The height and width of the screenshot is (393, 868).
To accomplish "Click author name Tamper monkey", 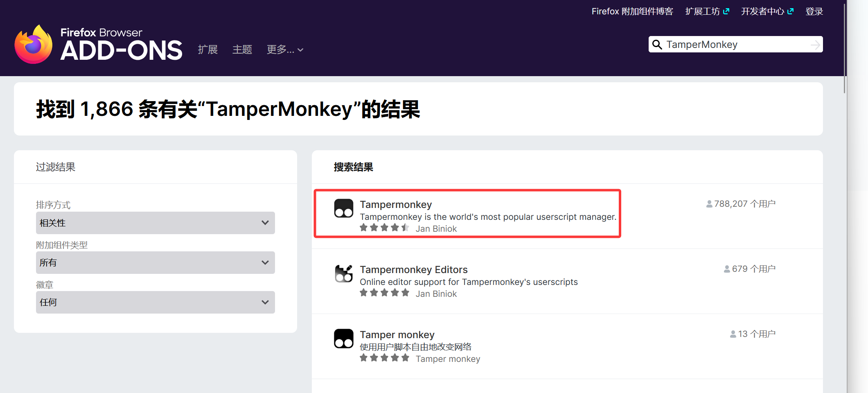I will pyautogui.click(x=448, y=359).
